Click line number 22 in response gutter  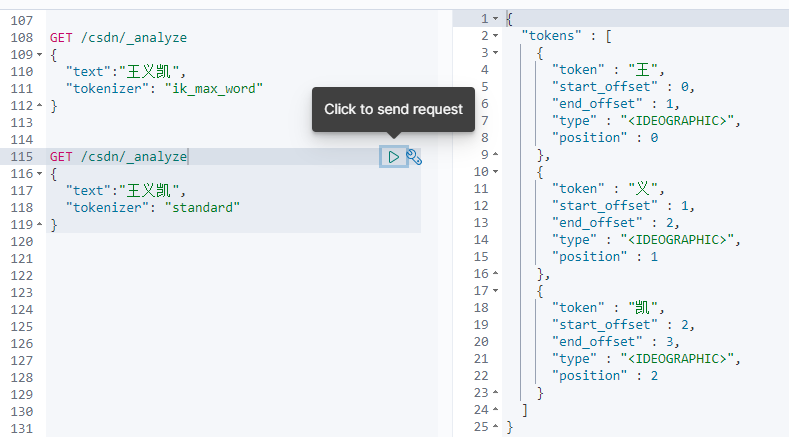481,376
